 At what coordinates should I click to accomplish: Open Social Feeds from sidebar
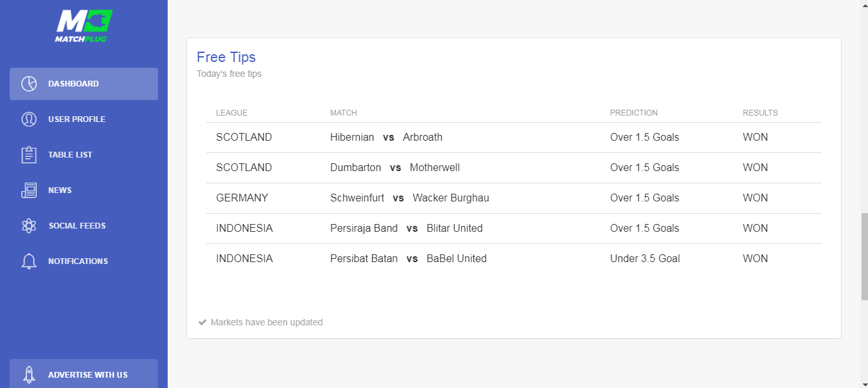click(x=84, y=226)
